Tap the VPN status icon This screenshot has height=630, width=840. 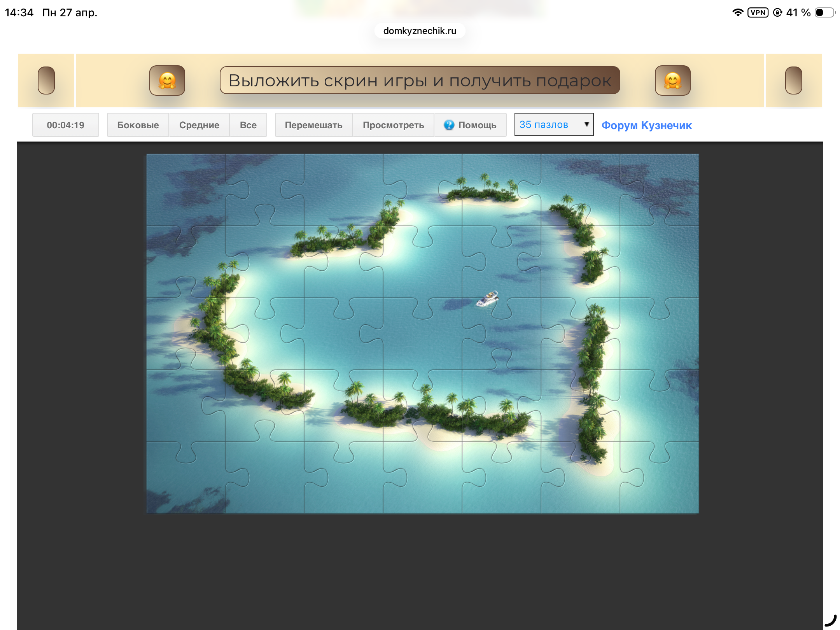pyautogui.click(x=758, y=12)
